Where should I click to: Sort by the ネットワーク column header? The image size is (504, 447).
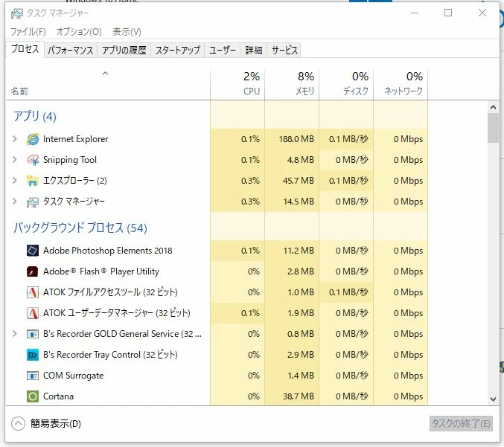(x=401, y=84)
